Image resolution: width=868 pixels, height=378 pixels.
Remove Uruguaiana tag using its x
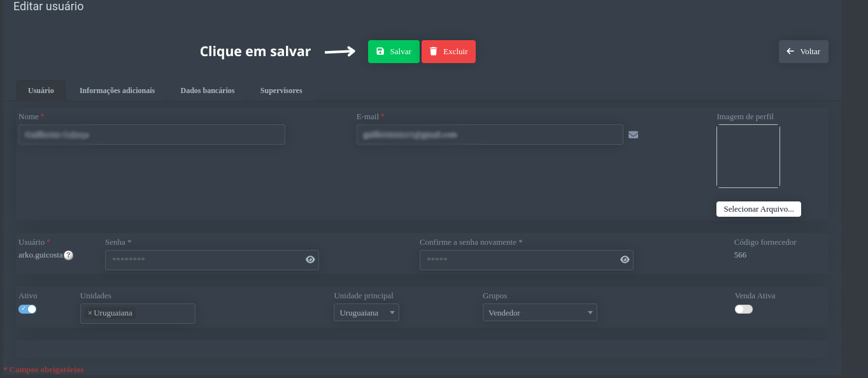[90, 313]
